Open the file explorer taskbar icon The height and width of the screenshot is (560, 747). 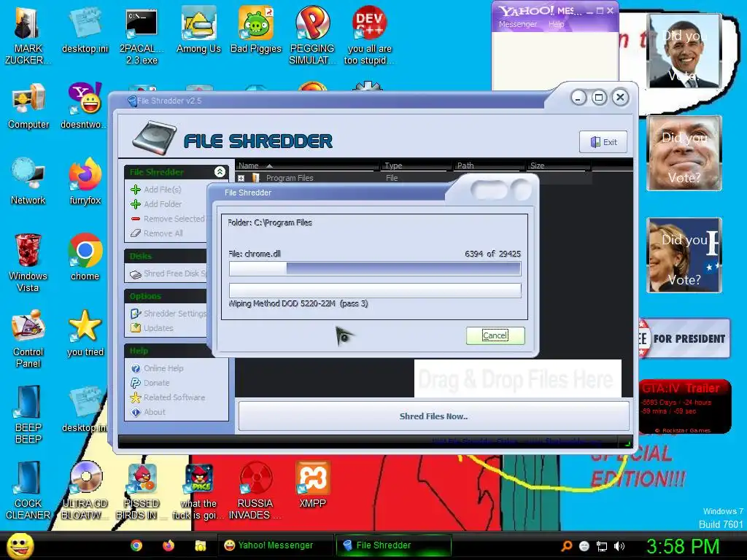point(200,545)
